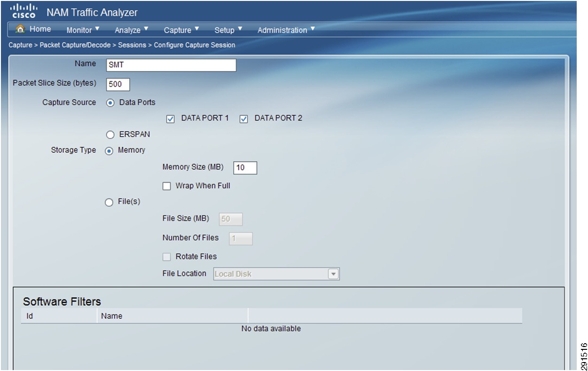Click the 'No data available' text
588x371 pixels.
click(x=271, y=329)
